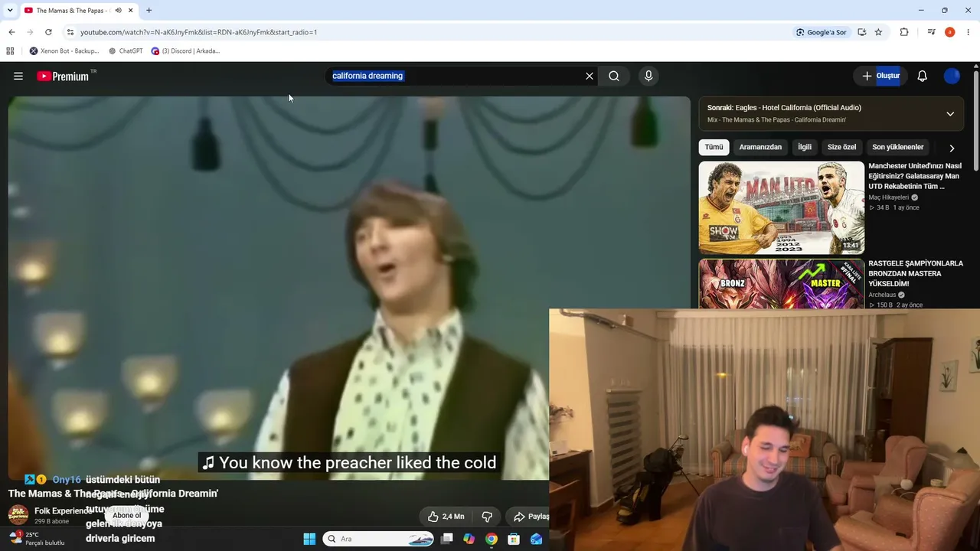Reload the YouTube page
Image resolution: width=980 pixels, height=551 pixels.
point(48,32)
